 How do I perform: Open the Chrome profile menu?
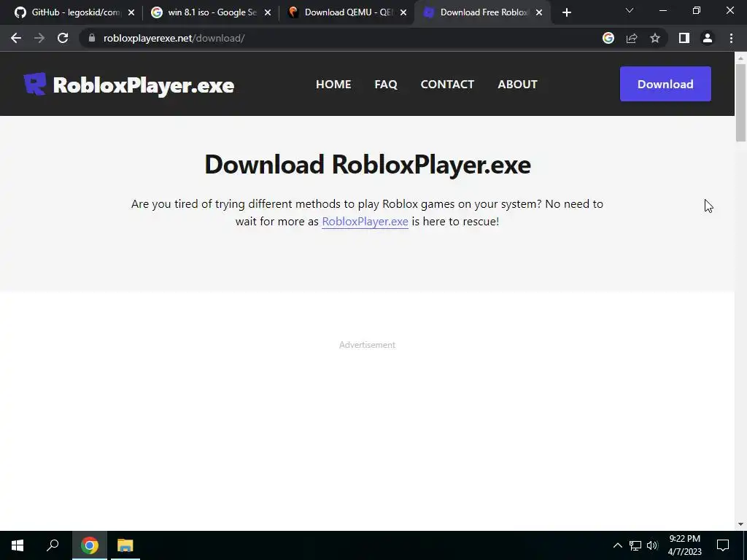click(708, 38)
